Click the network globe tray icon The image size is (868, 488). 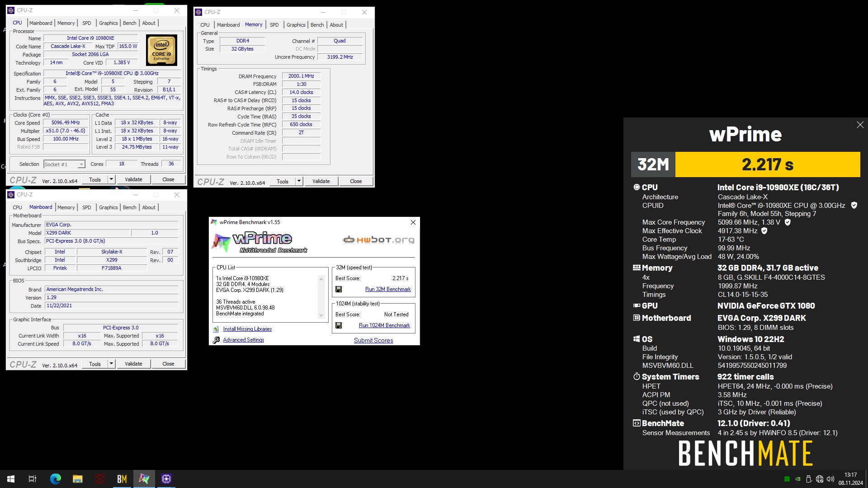click(x=820, y=479)
